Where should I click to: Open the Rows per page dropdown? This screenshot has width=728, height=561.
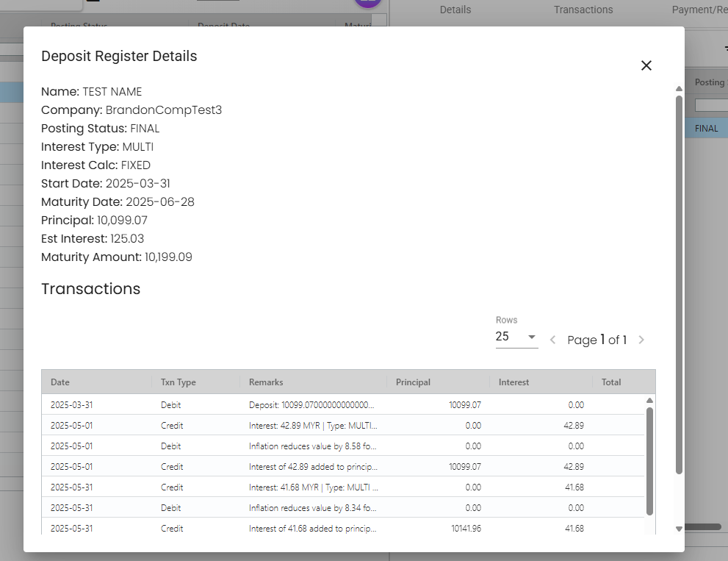pyautogui.click(x=516, y=337)
